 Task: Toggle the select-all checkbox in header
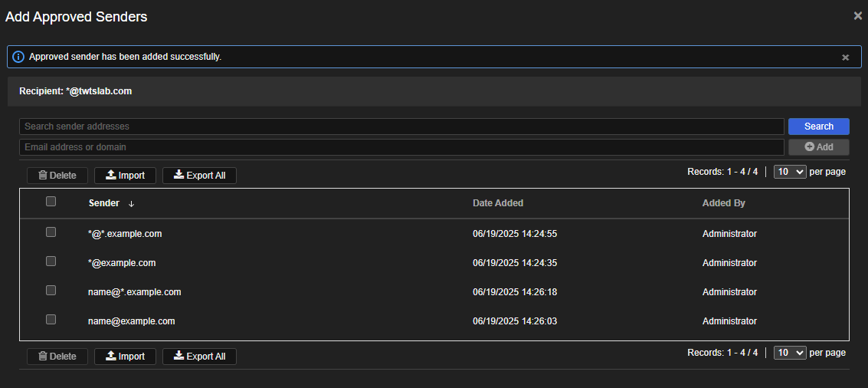pos(51,202)
